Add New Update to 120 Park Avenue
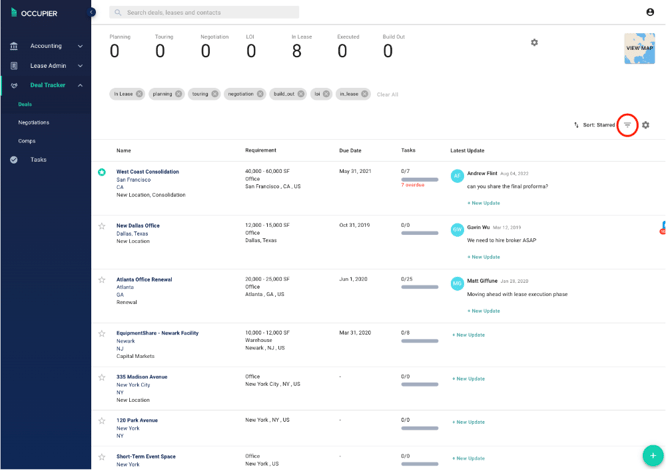The height and width of the screenshot is (471, 670). pyautogui.click(x=469, y=422)
